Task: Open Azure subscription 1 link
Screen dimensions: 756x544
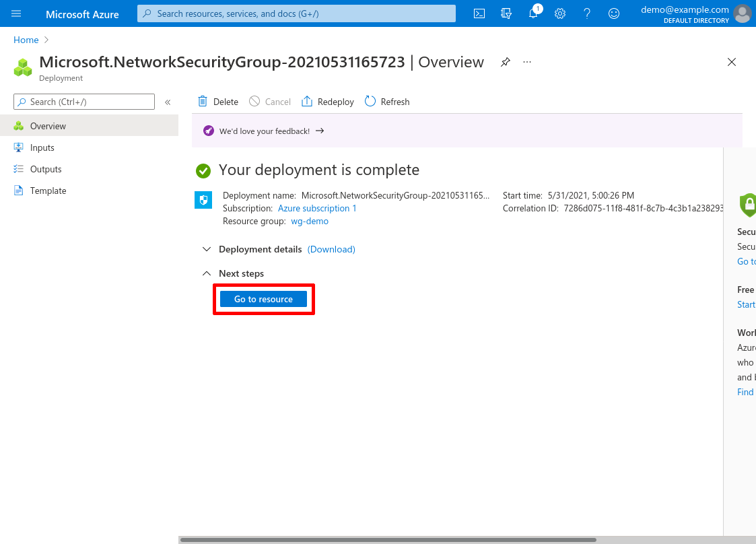Action: 317,208
